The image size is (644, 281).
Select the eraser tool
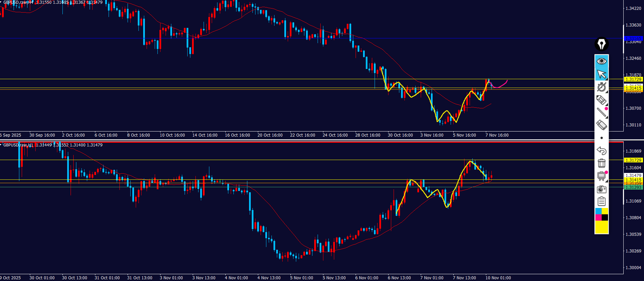pyautogui.click(x=602, y=125)
